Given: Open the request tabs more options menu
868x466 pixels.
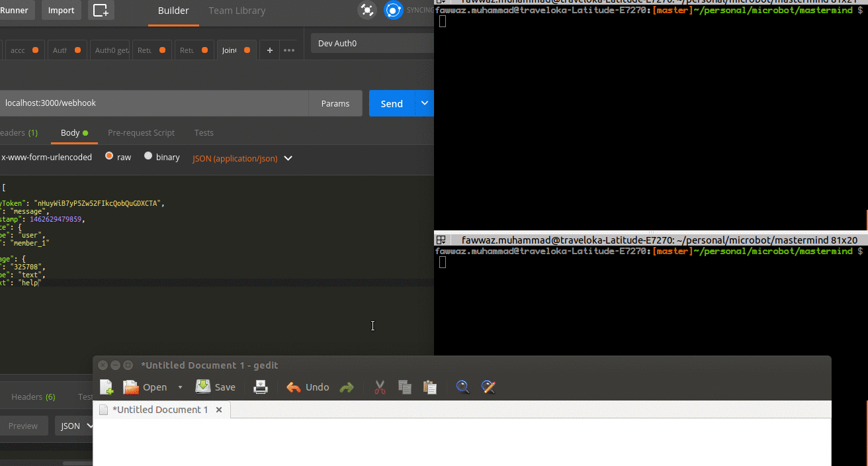Looking at the screenshot, I should 289,50.
